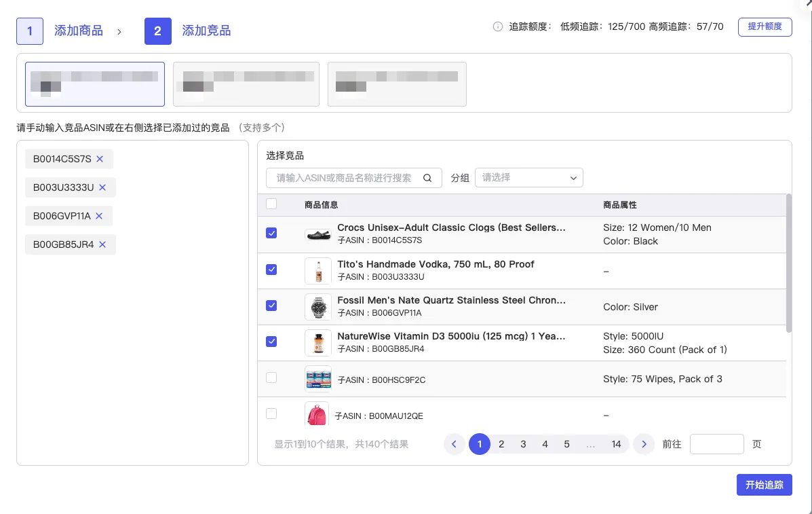Uncheck the Fossil Men's Nate watch row

pyautogui.click(x=271, y=306)
